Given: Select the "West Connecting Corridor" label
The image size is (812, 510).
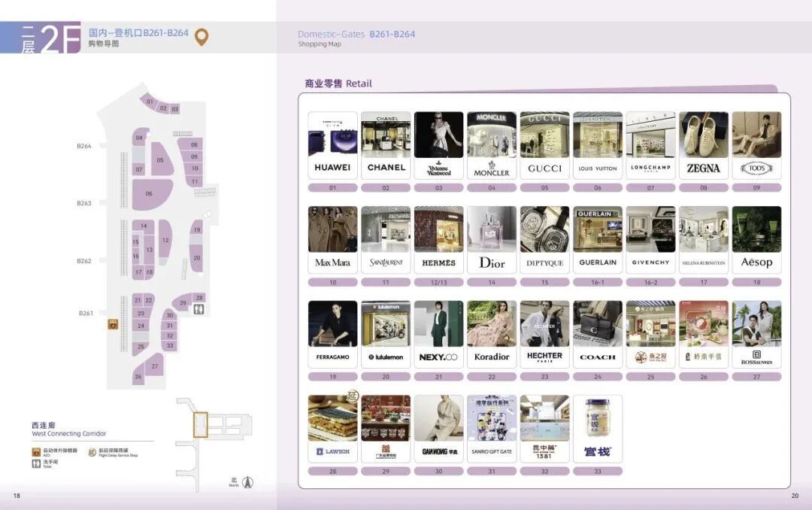Looking at the screenshot, I should [69, 434].
